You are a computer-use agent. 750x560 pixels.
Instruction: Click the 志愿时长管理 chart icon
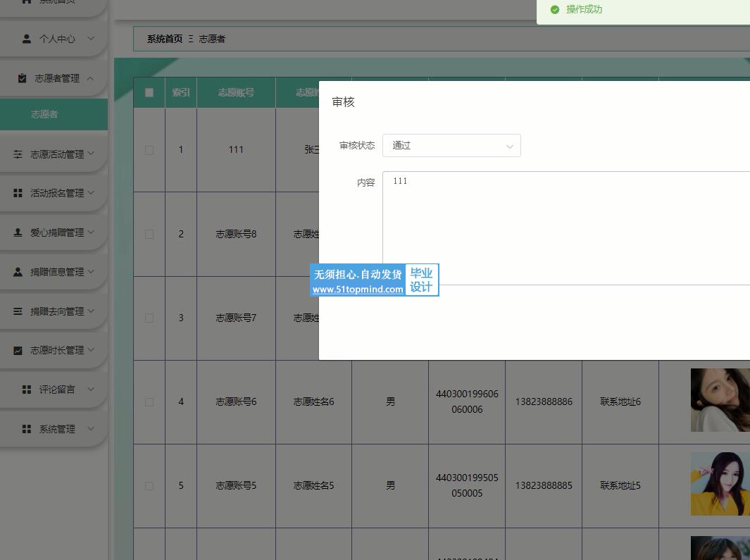[18, 350]
